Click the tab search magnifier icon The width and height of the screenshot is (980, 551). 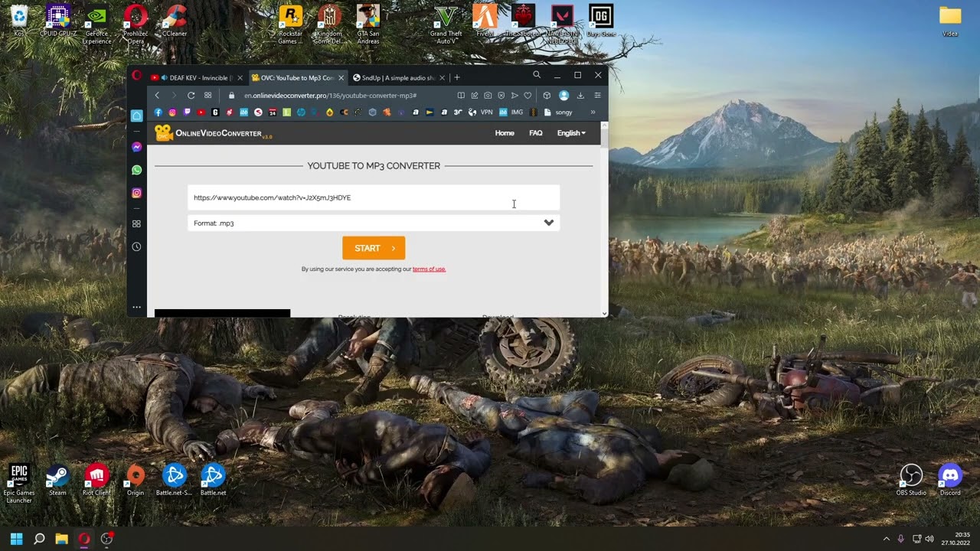(x=537, y=75)
